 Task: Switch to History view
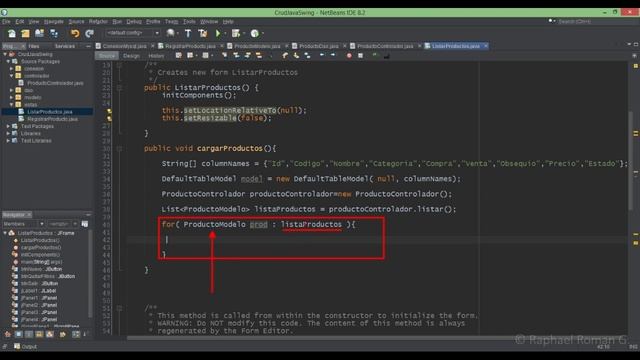156,56
